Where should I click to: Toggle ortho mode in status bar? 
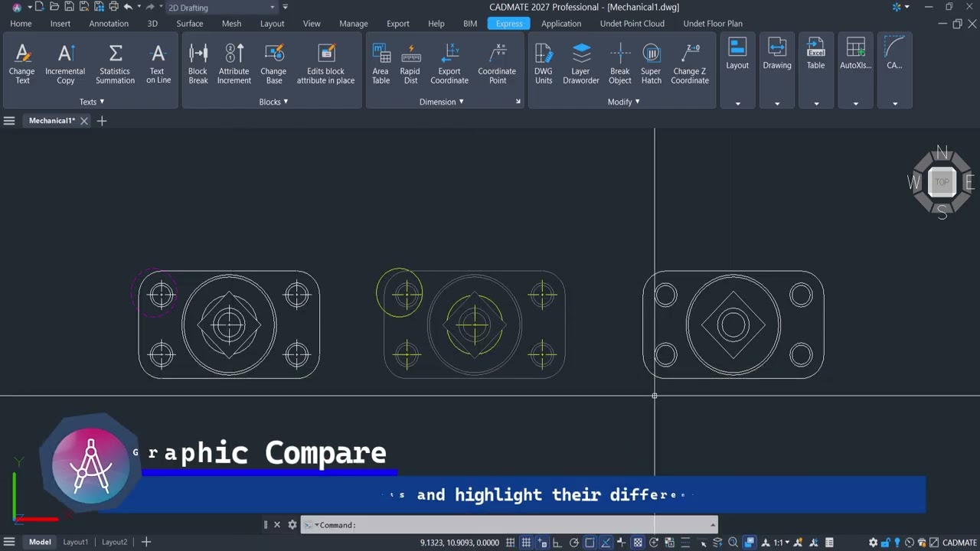click(x=557, y=543)
